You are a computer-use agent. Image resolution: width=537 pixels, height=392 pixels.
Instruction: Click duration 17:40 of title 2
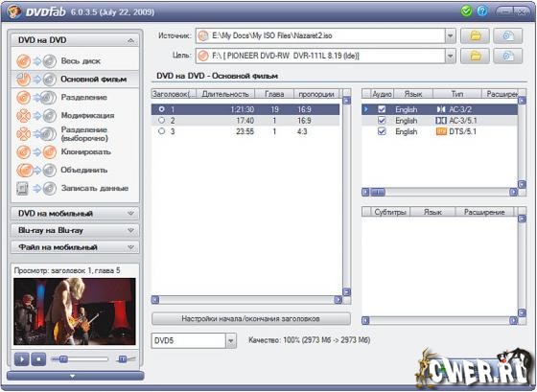pos(245,121)
